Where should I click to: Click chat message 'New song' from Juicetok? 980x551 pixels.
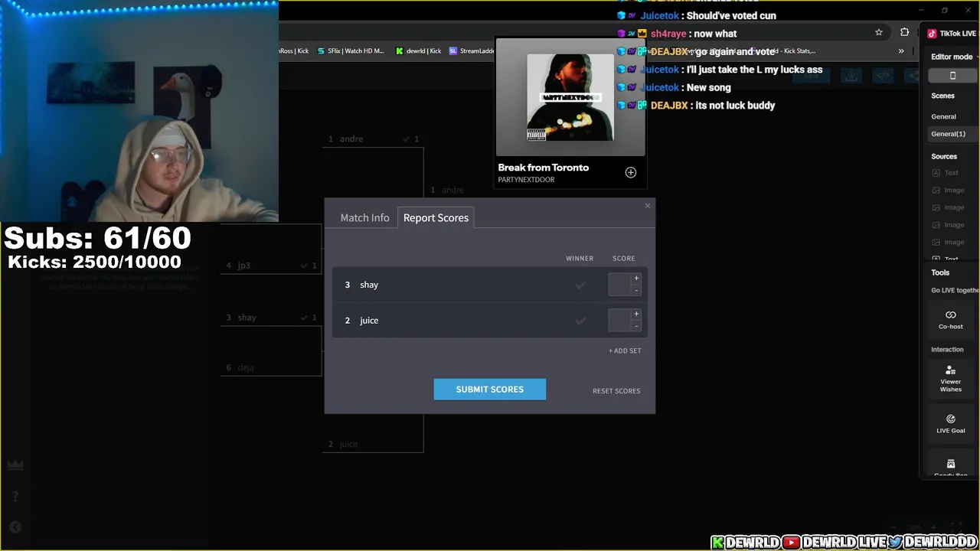coord(709,87)
